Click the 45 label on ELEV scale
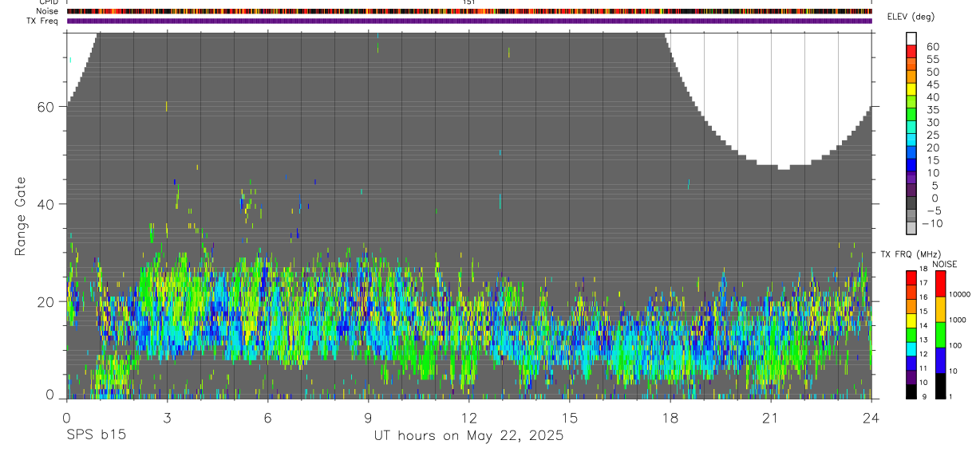Viewport: 980px width, 452px height. pyautogui.click(x=932, y=85)
